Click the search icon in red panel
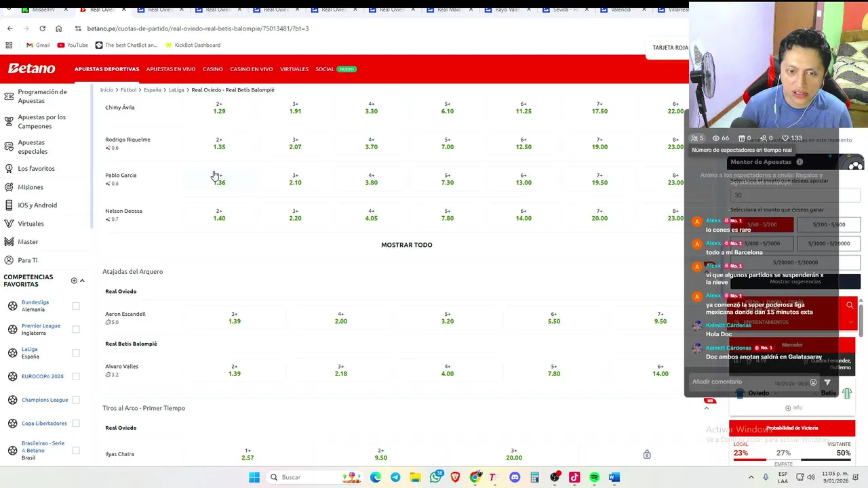Viewport: 868px width, 488px height. pyautogui.click(x=850, y=306)
